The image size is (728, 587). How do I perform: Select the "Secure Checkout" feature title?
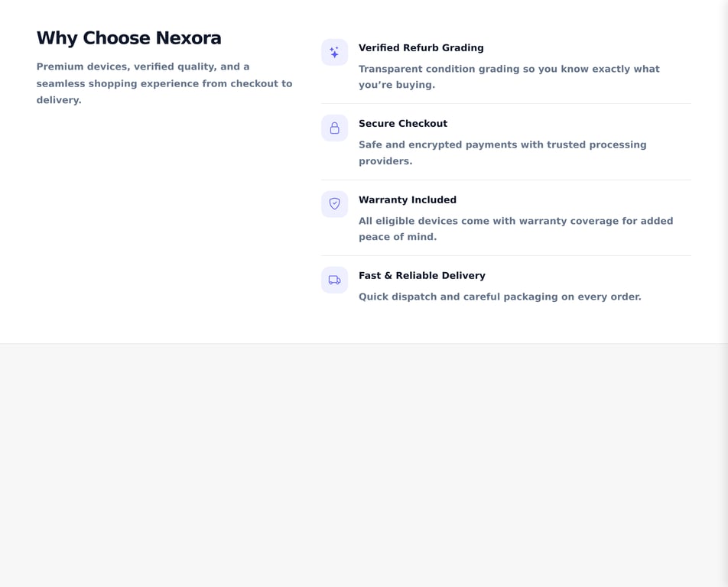pos(402,124)
